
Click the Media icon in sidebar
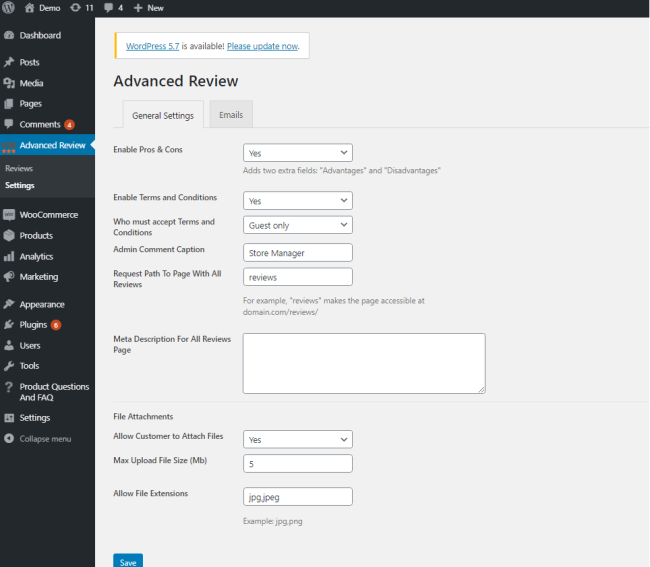click(x=9, y=83)
